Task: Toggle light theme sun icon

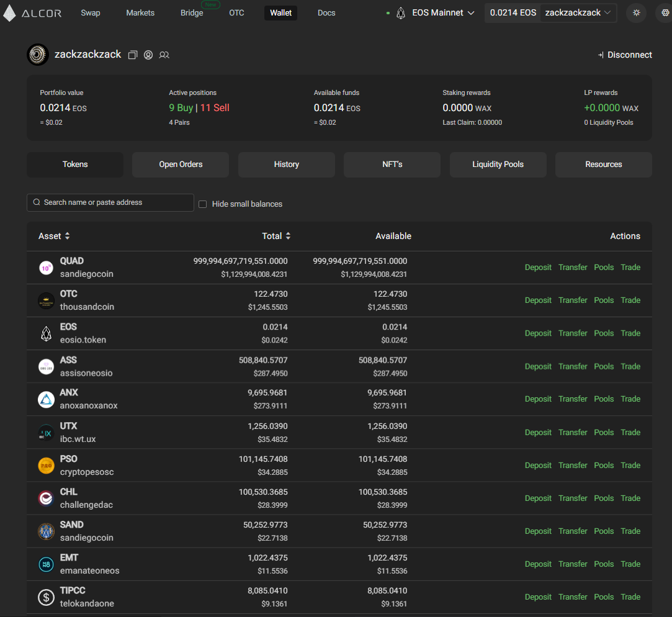Action: pos(637,13)
